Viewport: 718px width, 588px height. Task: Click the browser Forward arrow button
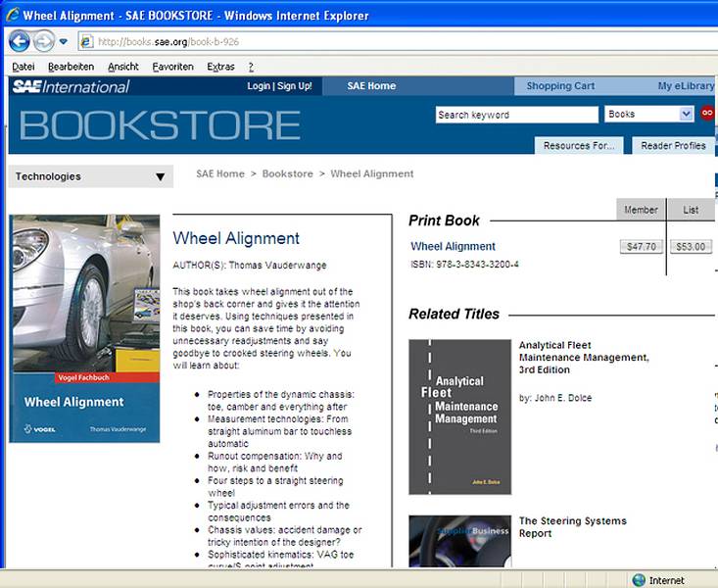(x=44, y=42)
